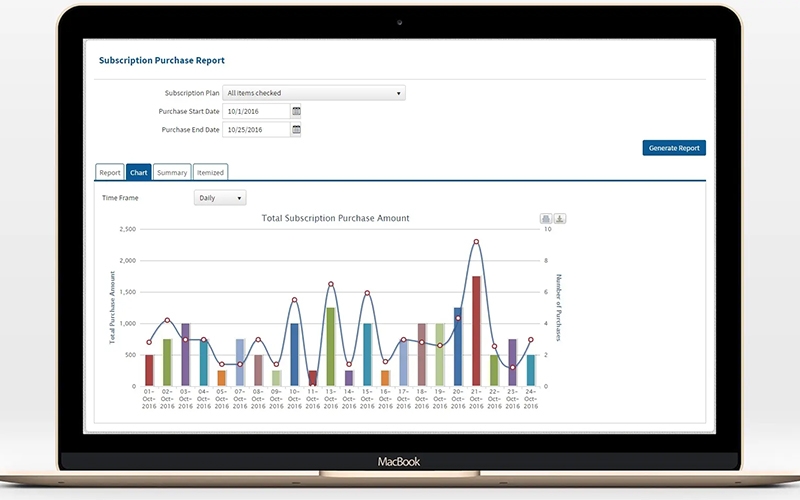Open the Purchase End Date calendar picker
The image size is (800, 500).
[x=296, y=130]
